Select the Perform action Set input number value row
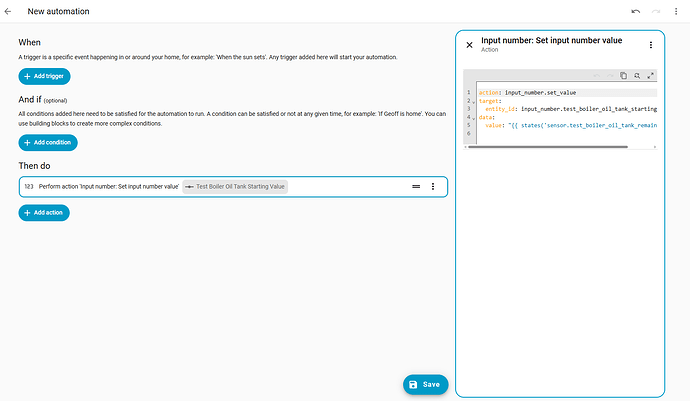690x401 pixels. [x=233, y=187]
